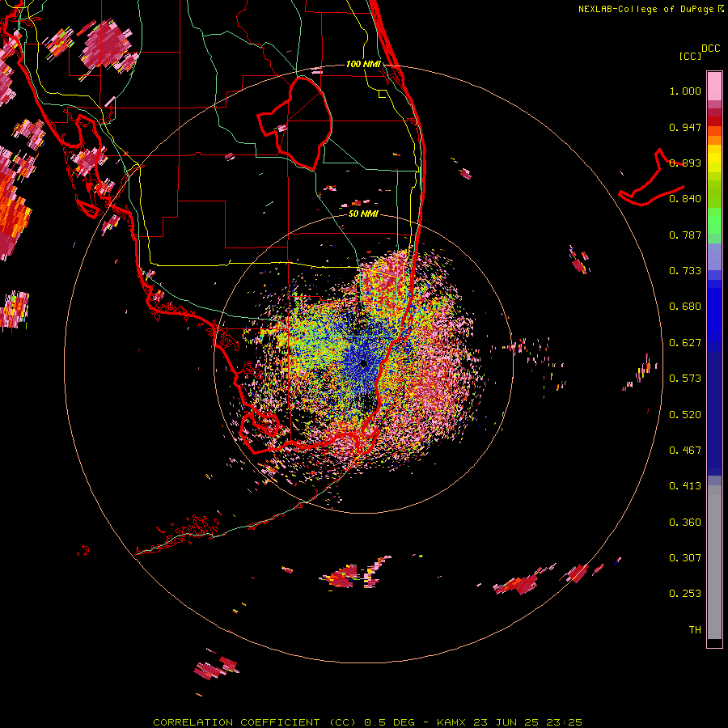Viewport: 728px width, 728px height.
Task: Select the 0.360 scale value
Action: click(685, 523)
